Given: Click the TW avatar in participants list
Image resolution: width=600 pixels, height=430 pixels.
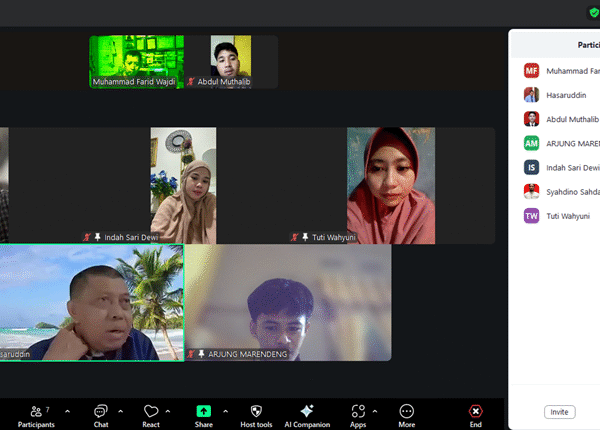Looking at the screenshot, I should 532,216.
